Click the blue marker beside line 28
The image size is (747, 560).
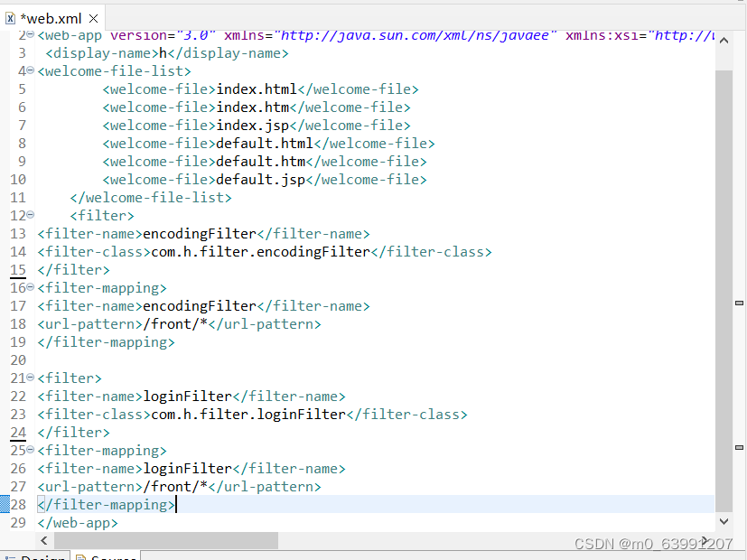[x=5, y=504]
